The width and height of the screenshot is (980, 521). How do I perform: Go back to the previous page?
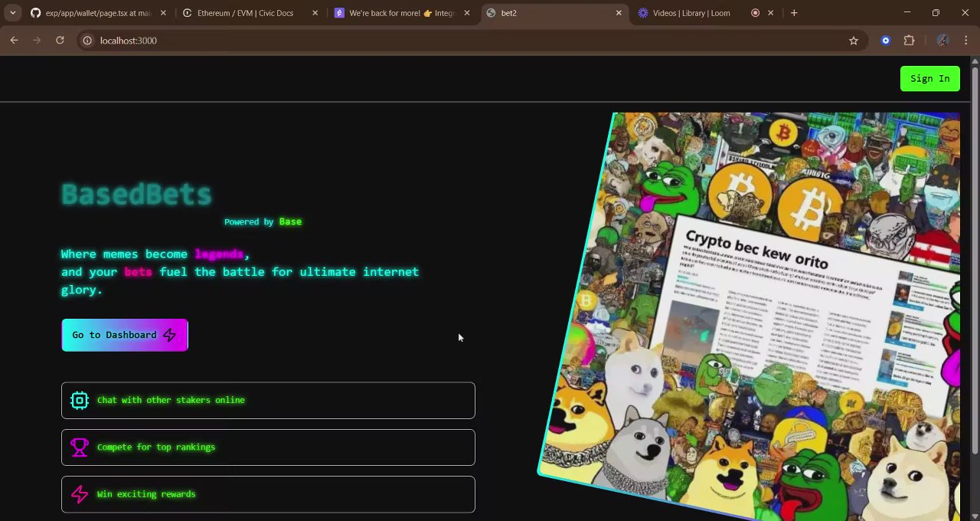14,41
